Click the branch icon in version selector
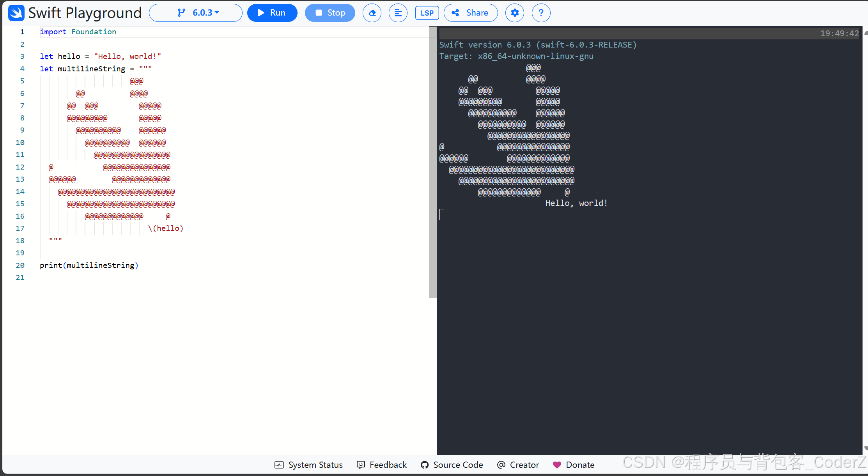Viewport: 868px width, 476px height. 181,13
